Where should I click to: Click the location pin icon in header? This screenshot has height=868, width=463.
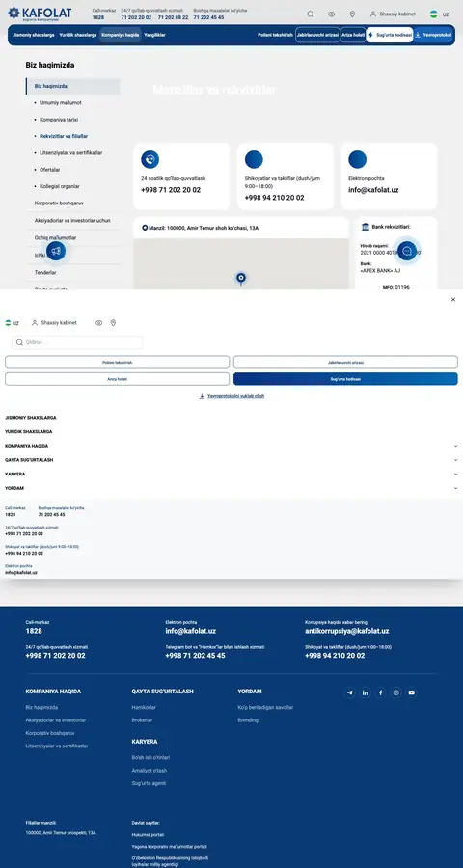(x=352, y=14)
